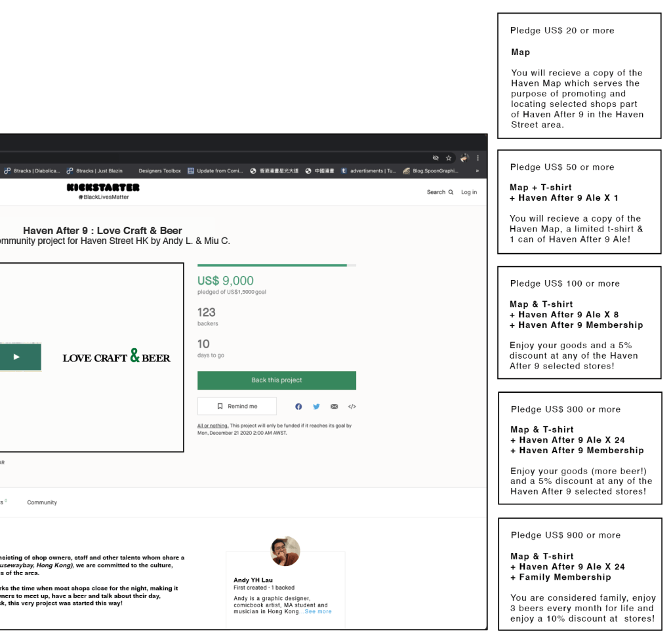Switch to the Community tab

(x=42, y=502)
